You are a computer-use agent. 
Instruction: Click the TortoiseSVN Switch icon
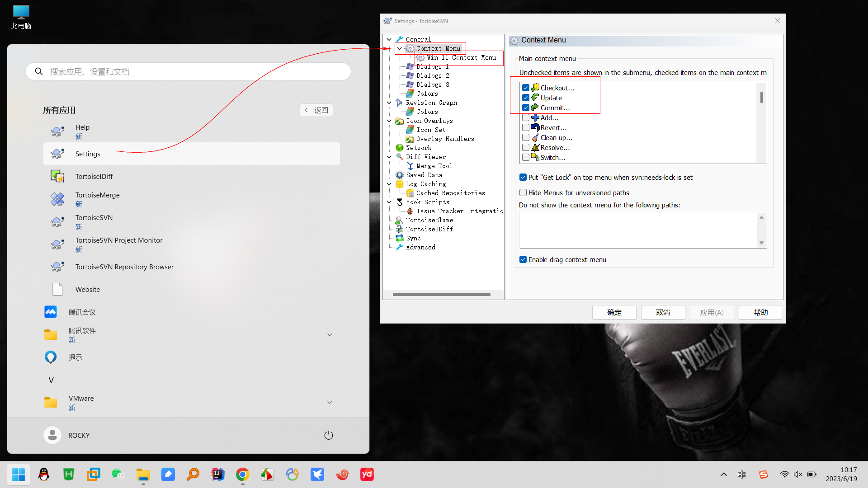535,157
